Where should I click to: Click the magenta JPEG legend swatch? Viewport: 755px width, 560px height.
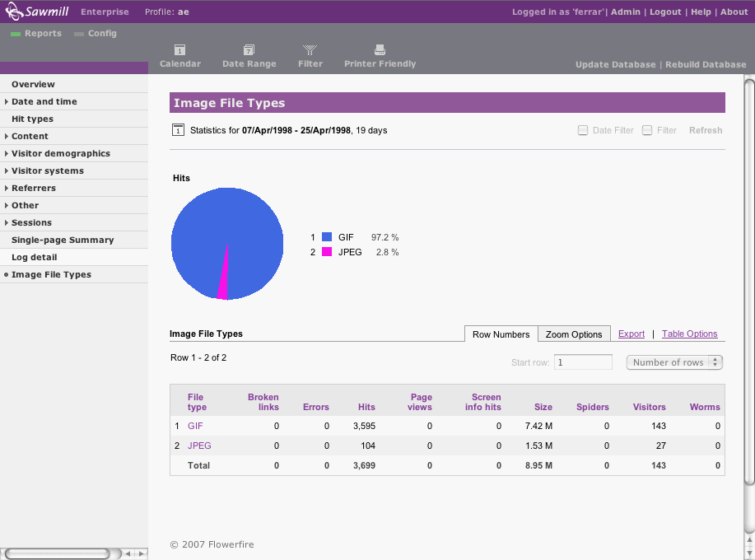tap(327, 252)
